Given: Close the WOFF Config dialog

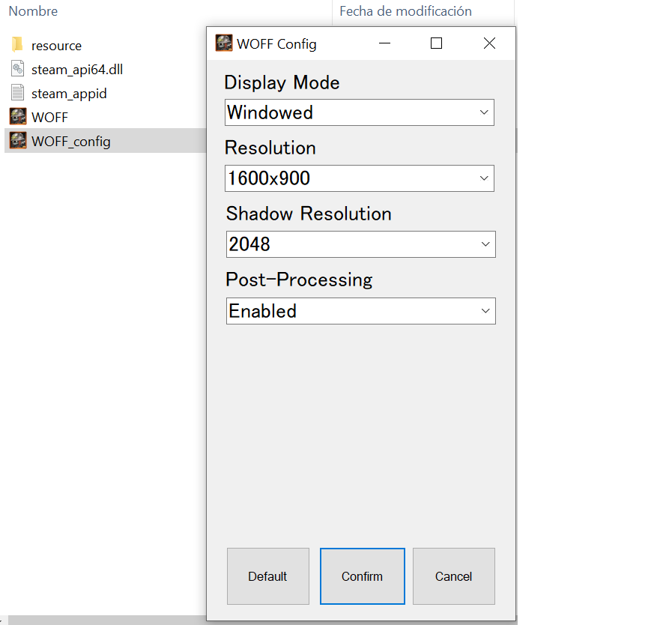Looking at the screenshot, I should click(x=489, y=43).
